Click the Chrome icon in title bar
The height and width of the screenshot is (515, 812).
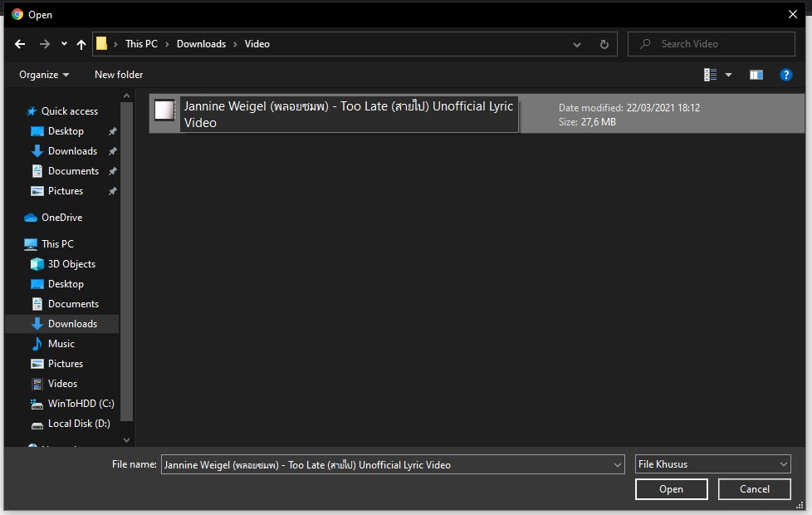(x=17, y=14)
